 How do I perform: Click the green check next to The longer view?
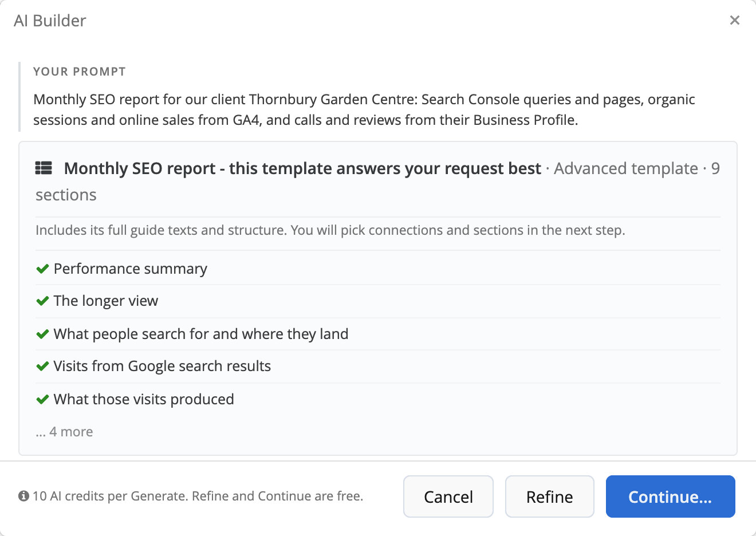pyautogui.click(x=42, y=301)
